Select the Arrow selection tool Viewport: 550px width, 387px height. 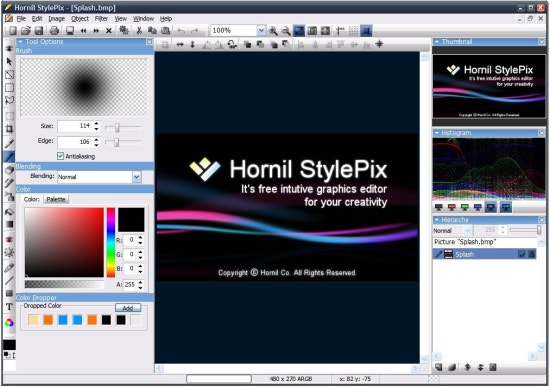click(x=9, y=61)
